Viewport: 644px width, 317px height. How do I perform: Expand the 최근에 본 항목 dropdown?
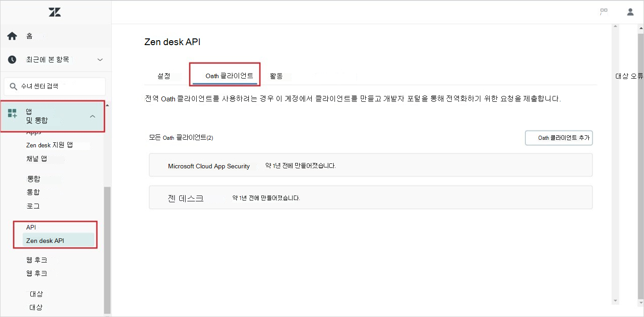[x=100, y=59]
